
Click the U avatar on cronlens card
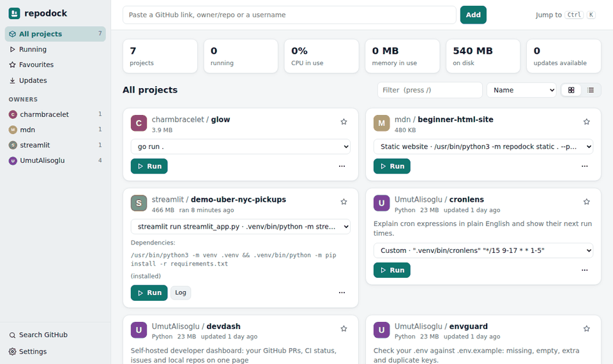pos(382,203)
